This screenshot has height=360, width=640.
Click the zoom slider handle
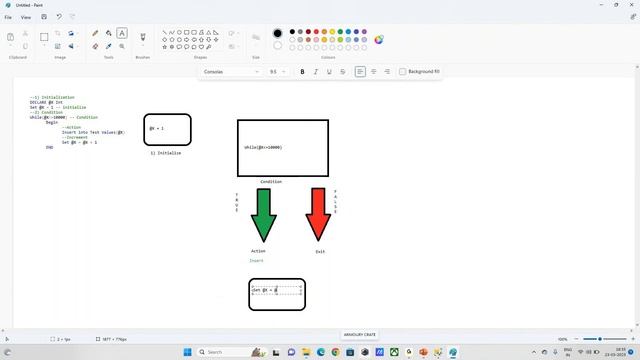(x=600, y=339)
